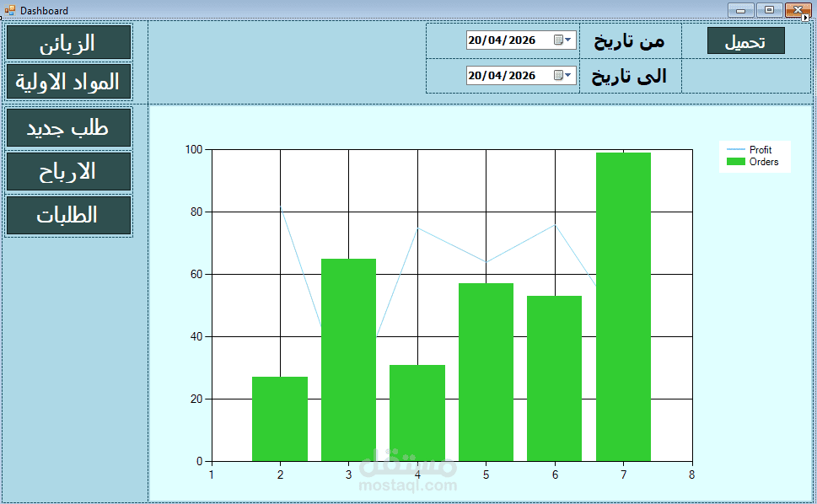
Task: Open the الطلبات orders list
Action: click(x=68, y=215)
